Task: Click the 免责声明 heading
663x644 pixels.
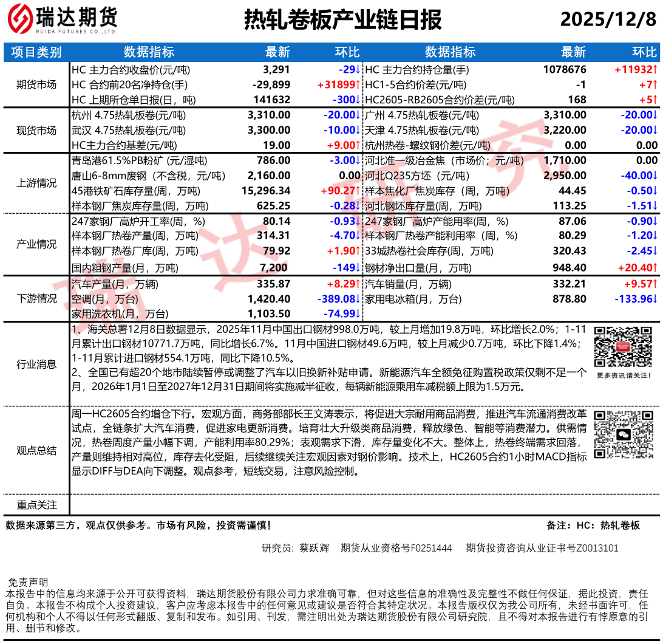Action: pos(28,582)
